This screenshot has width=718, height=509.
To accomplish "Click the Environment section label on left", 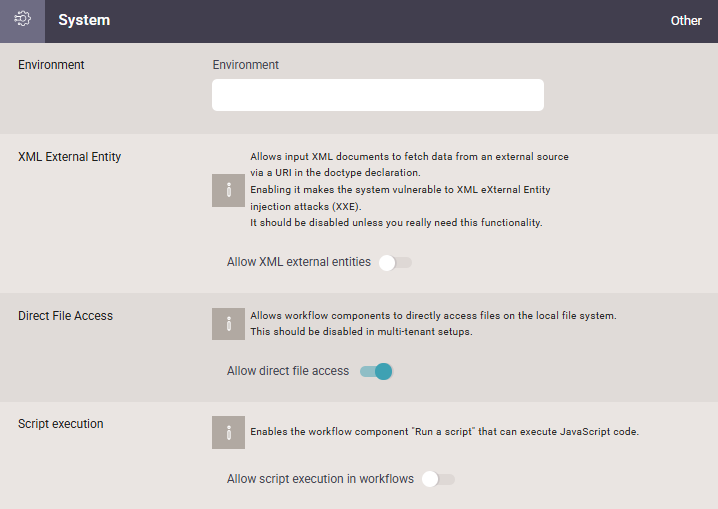I will pyautogui.click(x=51, y=65).
